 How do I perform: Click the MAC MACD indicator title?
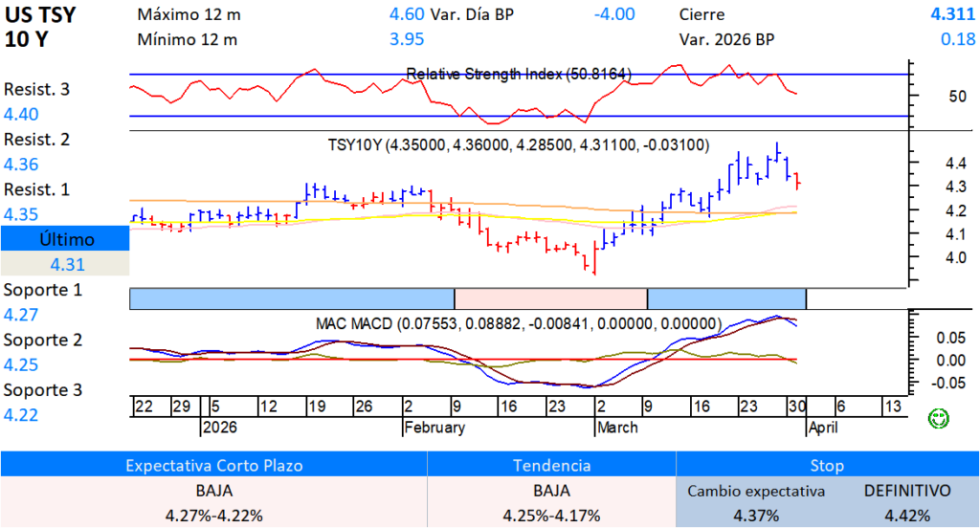[517, 323]
